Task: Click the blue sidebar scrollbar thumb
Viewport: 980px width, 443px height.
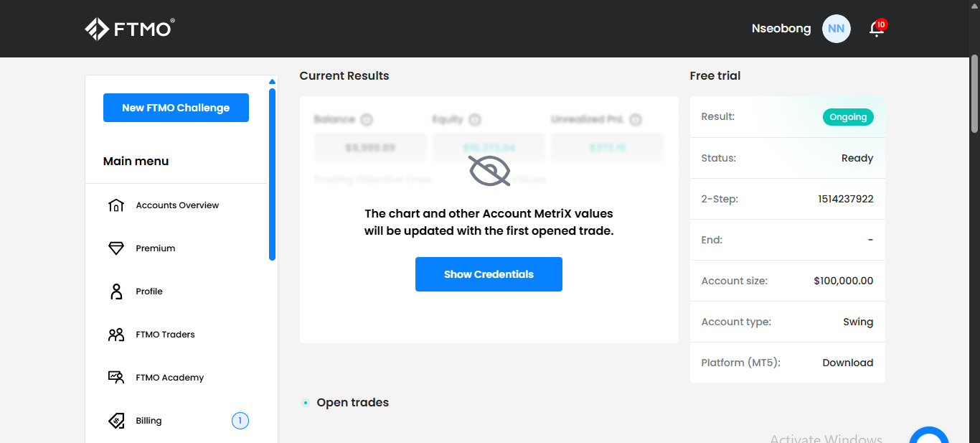Action: point(273,174)
